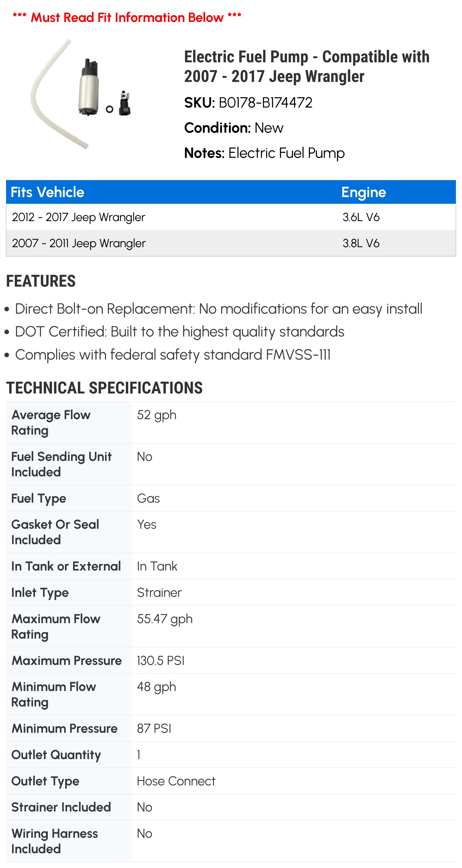This screenshot has width=462, height=868.
Task: Click the red Must Read Fit Information notice
Action: pyautogui.click(x=127, y=17)
